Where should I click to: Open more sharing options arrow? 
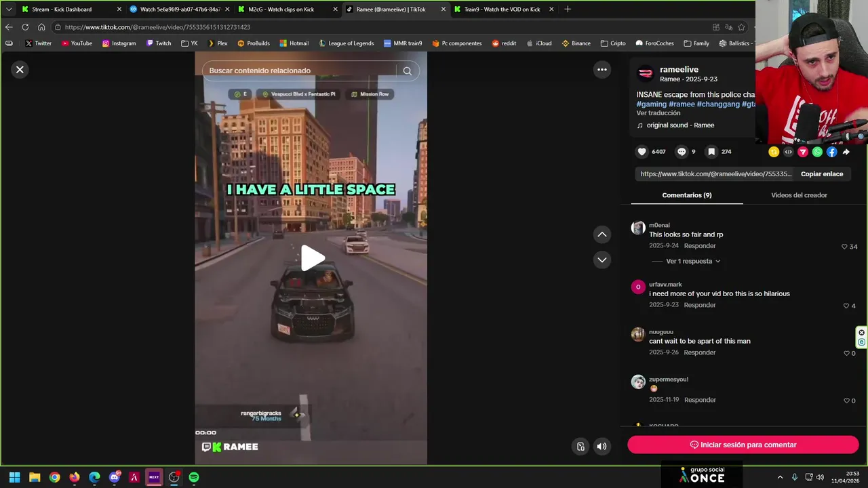[846, 152]
